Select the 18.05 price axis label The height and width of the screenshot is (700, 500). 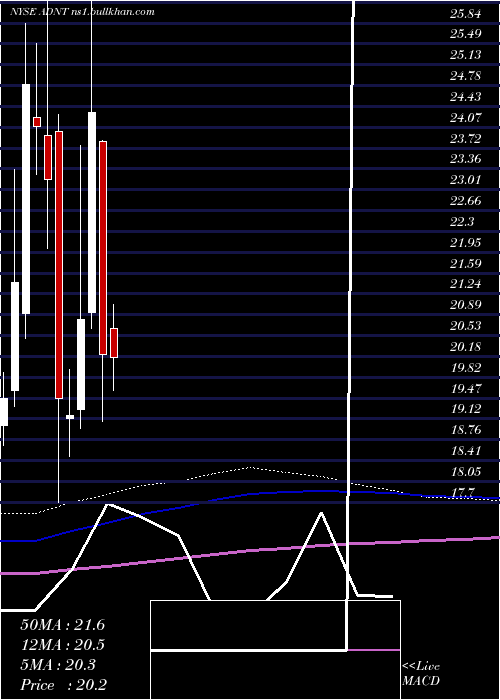(465, 472)
